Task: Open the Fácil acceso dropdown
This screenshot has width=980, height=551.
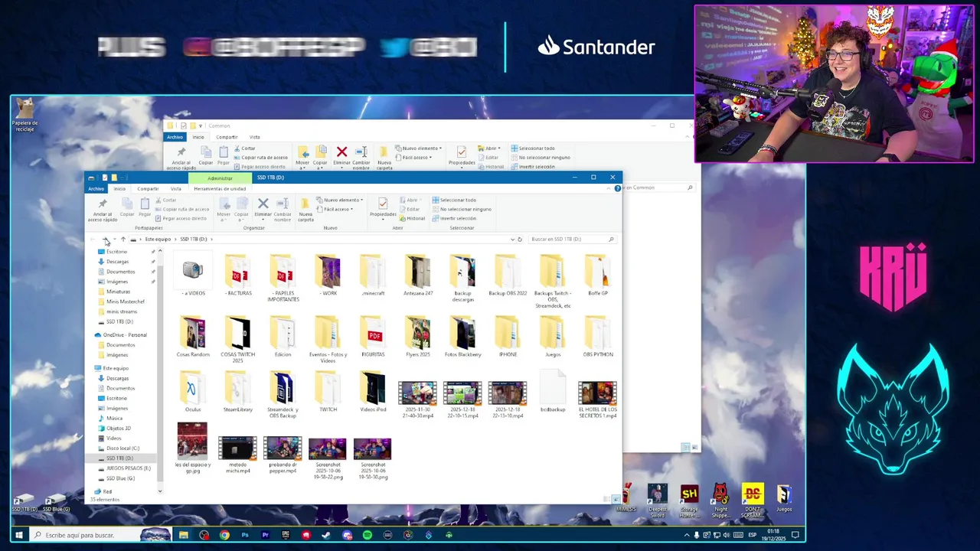Action: pyautogui.click(x=335, y=209)
